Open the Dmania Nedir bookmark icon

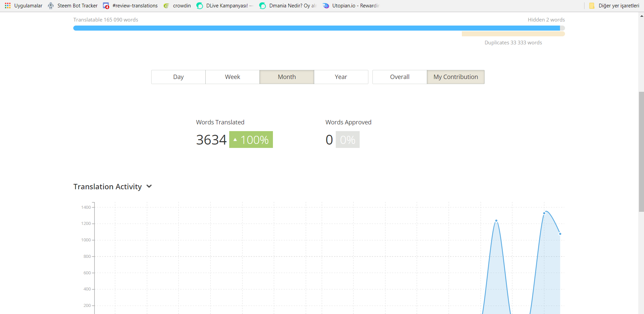[263, 6]
